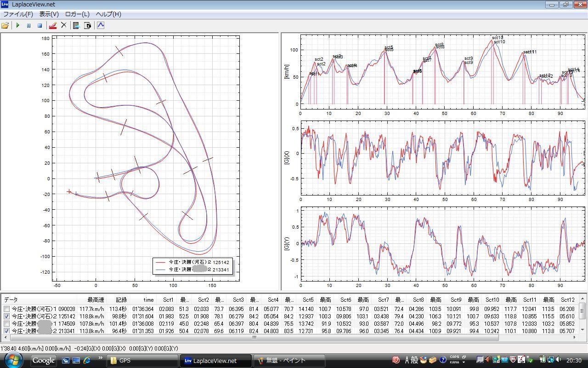This screenshot has height=368, width=588.
Task: Click the sct5 marker on speed graph
Action: point(389,47)
